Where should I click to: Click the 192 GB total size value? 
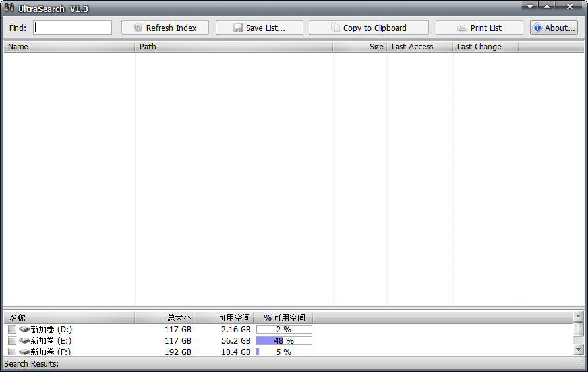pyautogui.click(x=178, y=352)
